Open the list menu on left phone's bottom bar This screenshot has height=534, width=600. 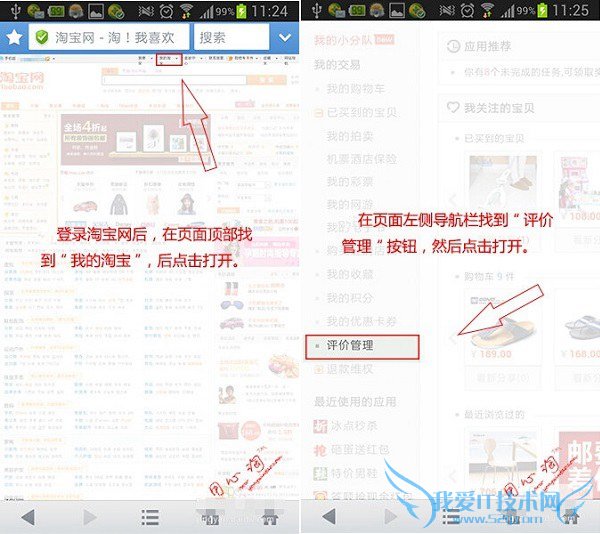point(150,518)
